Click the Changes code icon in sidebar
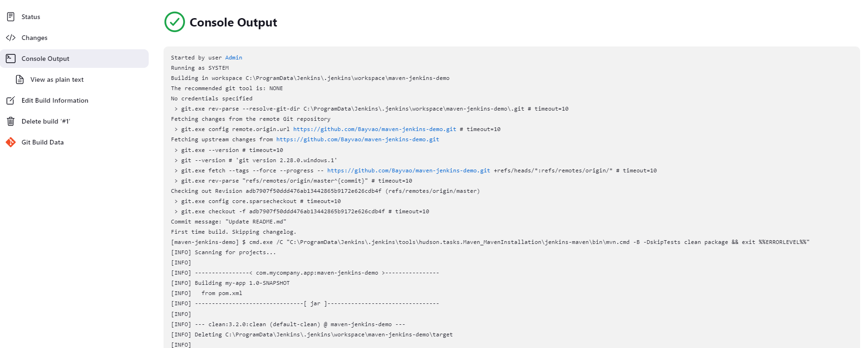This screenshot has width=868, height=348. pyautogui.click(x=11, y=38)
